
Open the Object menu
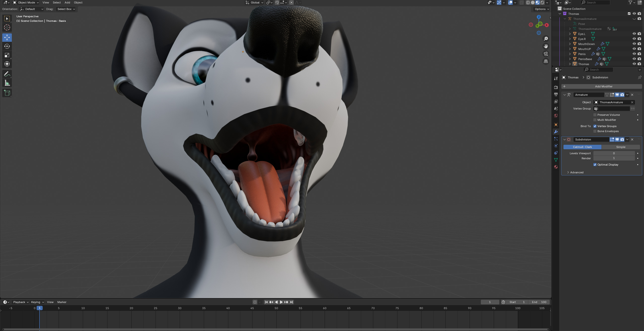(78, 3)
